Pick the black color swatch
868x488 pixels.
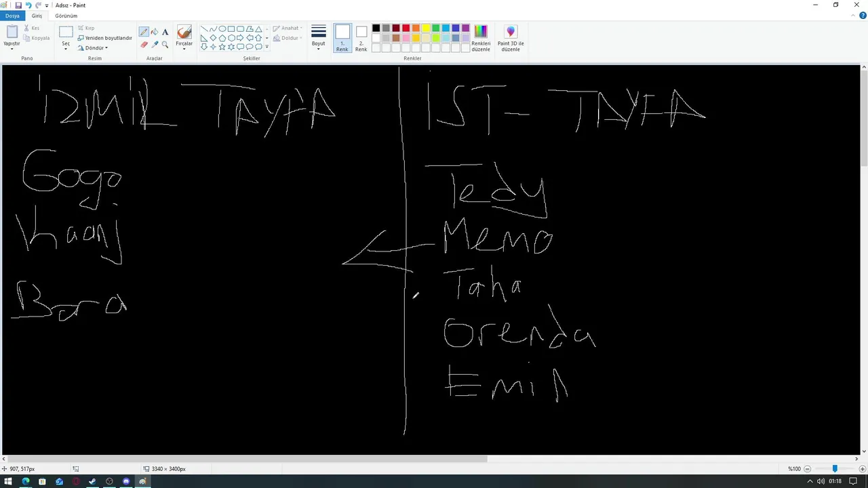point(376,28)
